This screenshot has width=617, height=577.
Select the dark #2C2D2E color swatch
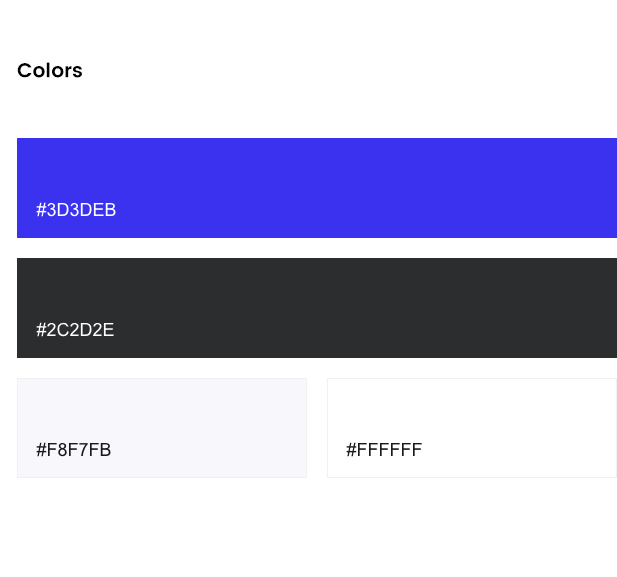coord(317,308)
